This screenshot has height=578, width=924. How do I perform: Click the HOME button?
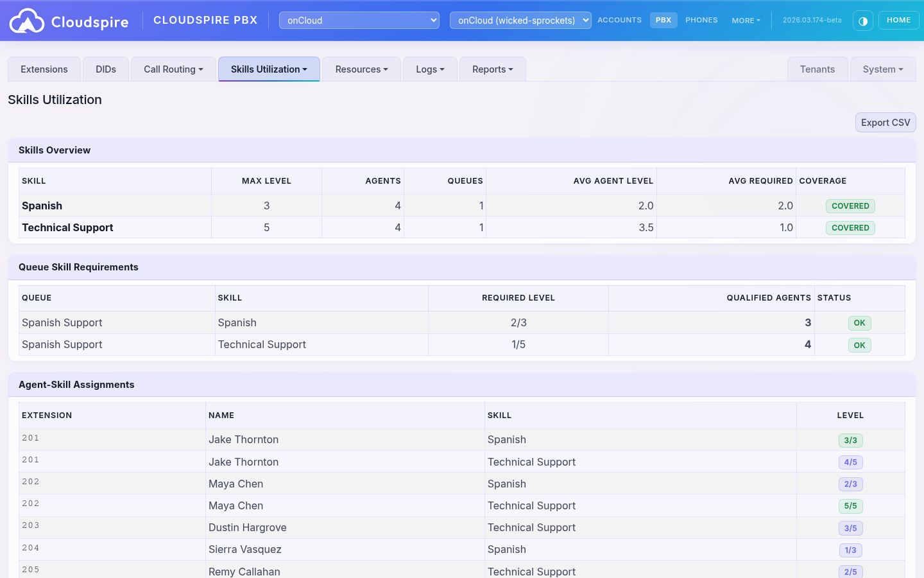pos(898,20)
